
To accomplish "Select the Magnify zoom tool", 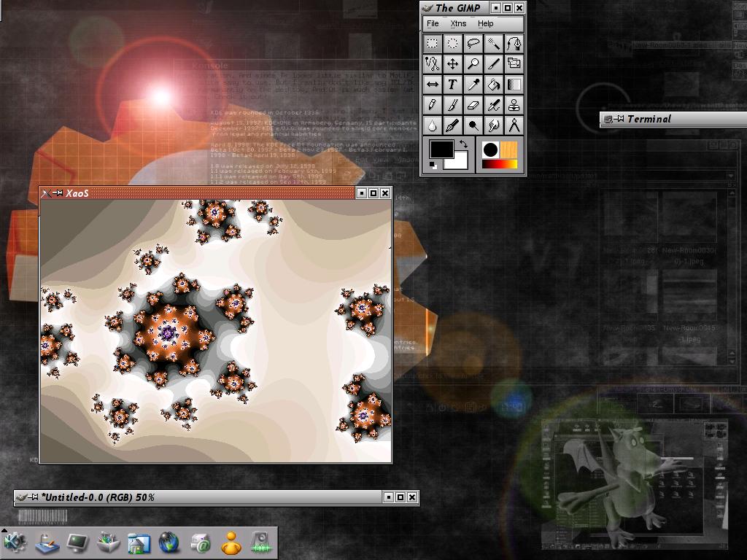I will 473,64.
